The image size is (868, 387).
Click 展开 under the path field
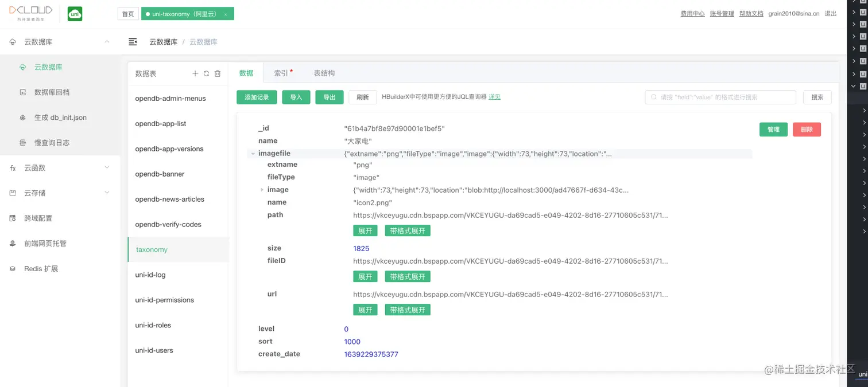(x=365, y=230)
